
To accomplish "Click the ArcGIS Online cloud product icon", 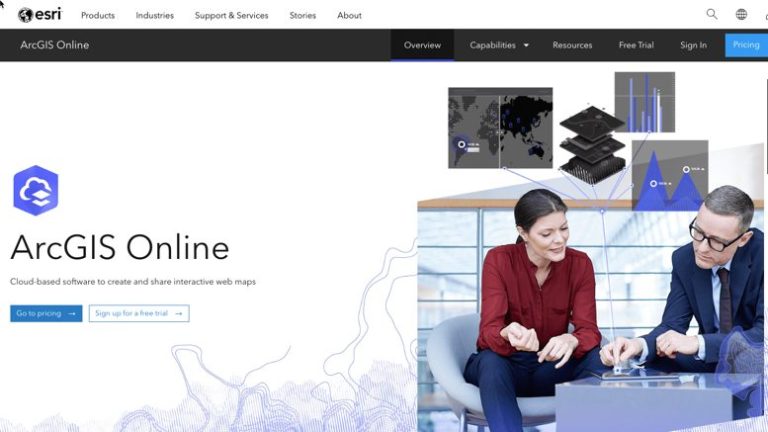I will pos(36,191).
